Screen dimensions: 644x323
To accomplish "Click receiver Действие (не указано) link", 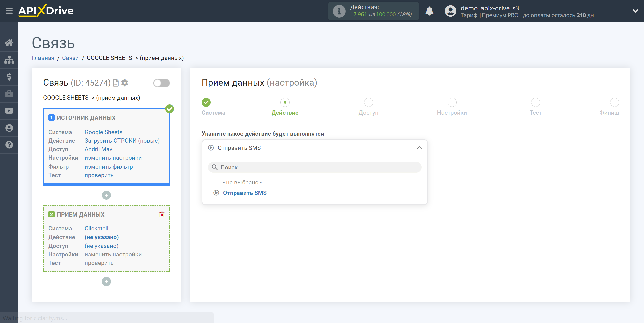I will click(x=102, y=237).
